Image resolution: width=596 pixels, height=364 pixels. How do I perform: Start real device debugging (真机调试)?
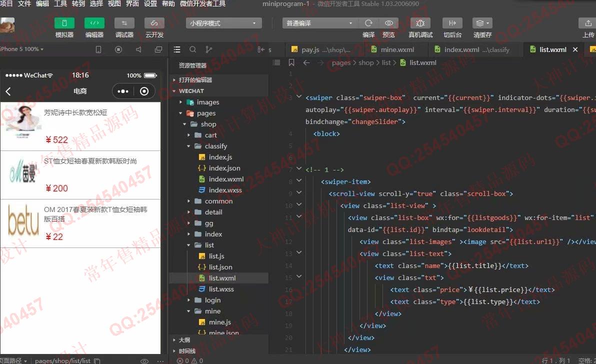pos(420,23)
